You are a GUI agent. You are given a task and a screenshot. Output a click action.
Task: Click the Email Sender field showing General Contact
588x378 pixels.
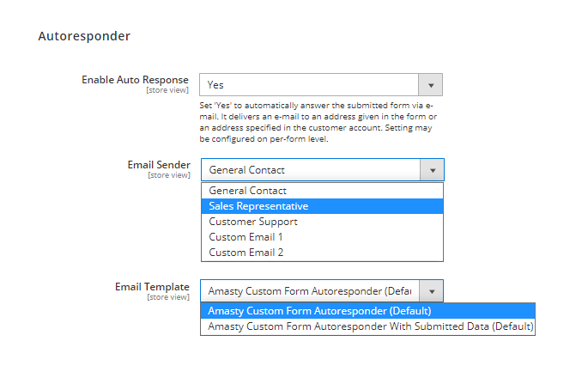311,170
